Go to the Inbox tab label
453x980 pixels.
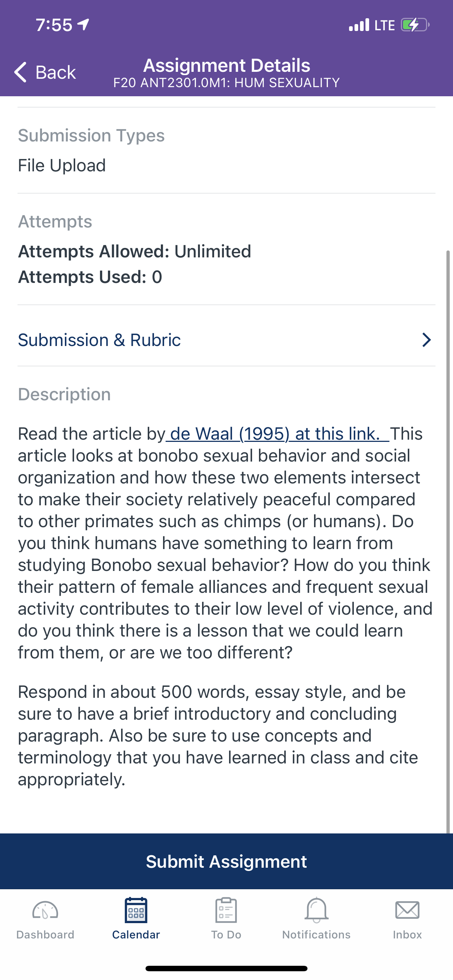tap(407, 935)
